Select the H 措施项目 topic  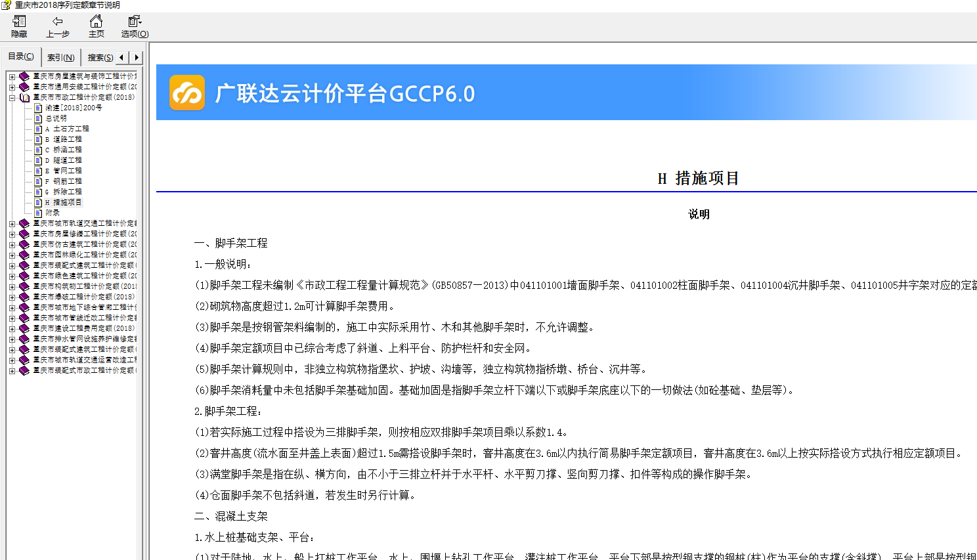[64, 202]
